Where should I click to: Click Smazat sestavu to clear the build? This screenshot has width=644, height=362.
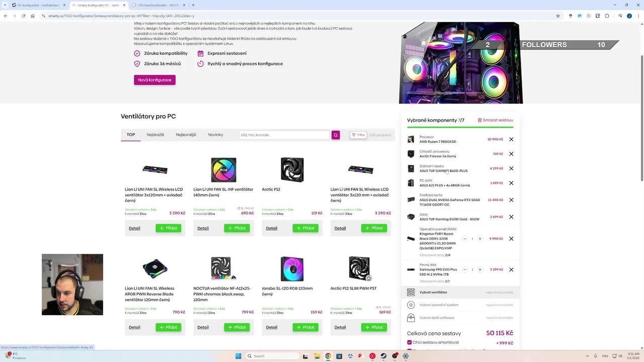point(496,120)
